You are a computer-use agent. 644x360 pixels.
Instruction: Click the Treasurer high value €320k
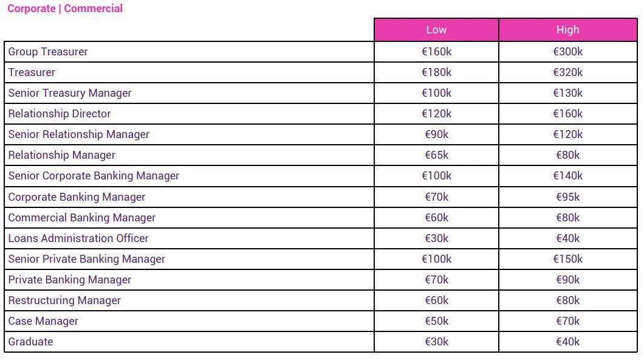(567, 72)
